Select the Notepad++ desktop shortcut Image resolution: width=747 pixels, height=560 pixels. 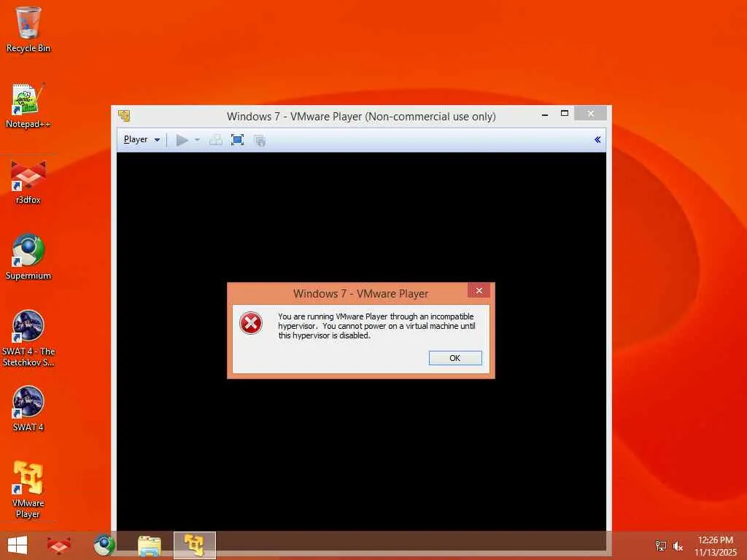(28, 106)
